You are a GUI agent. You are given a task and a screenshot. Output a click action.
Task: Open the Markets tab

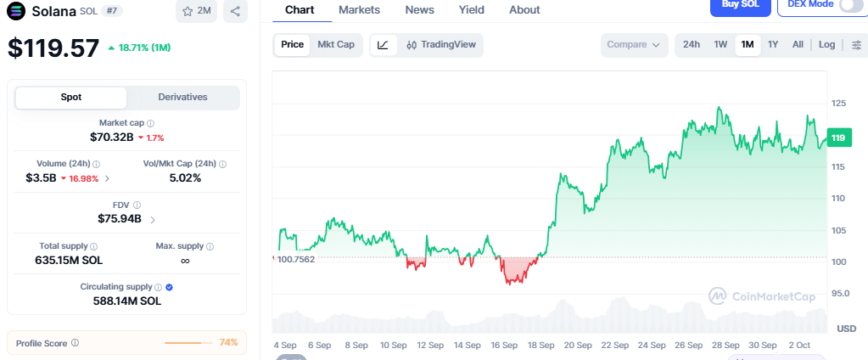click(x=359, y=10)
